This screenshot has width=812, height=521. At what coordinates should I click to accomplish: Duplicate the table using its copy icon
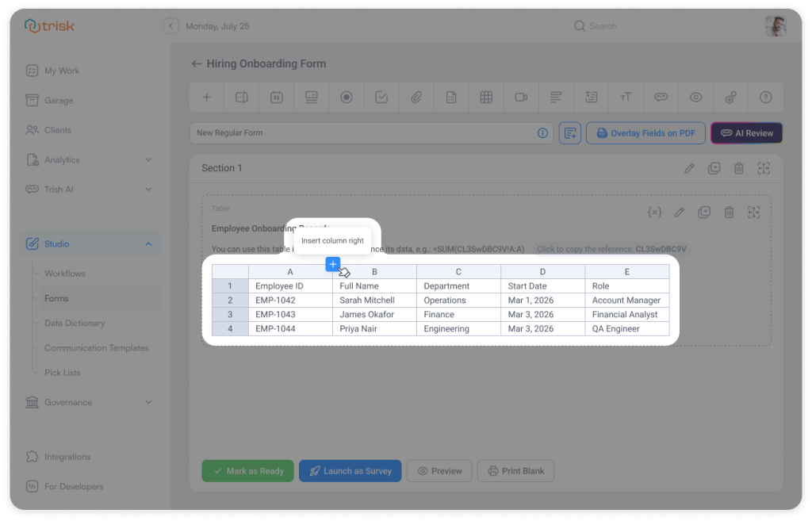click(x=704, y=213)
